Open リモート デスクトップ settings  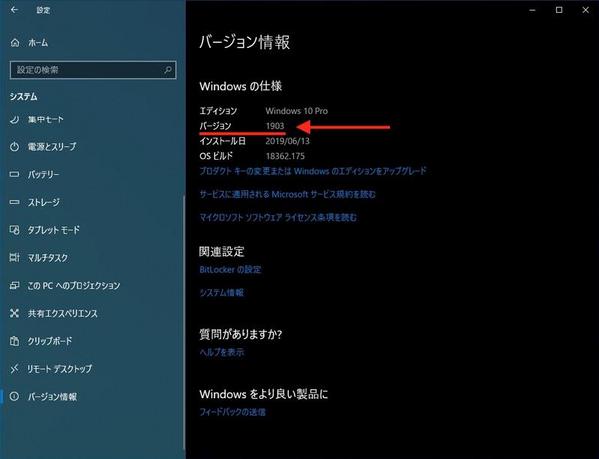click(51, 369)
